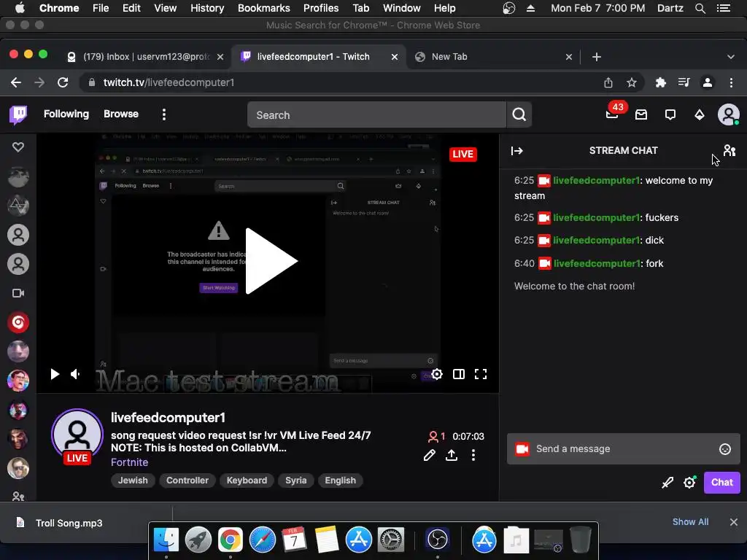Screen dimensions: 747x560
Task: Click the English tag
Action: coord(340,481)
